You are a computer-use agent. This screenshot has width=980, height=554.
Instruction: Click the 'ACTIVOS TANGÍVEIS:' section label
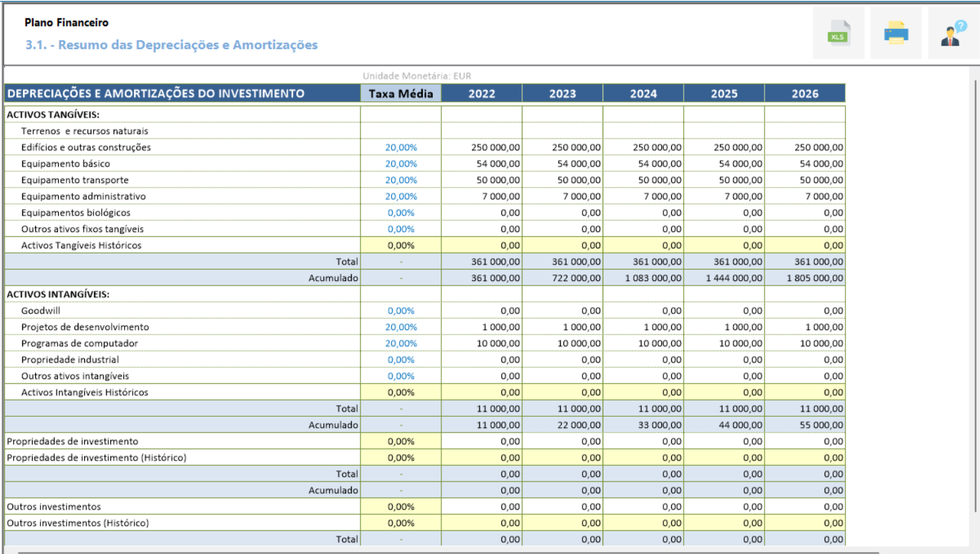coord(53,115)
